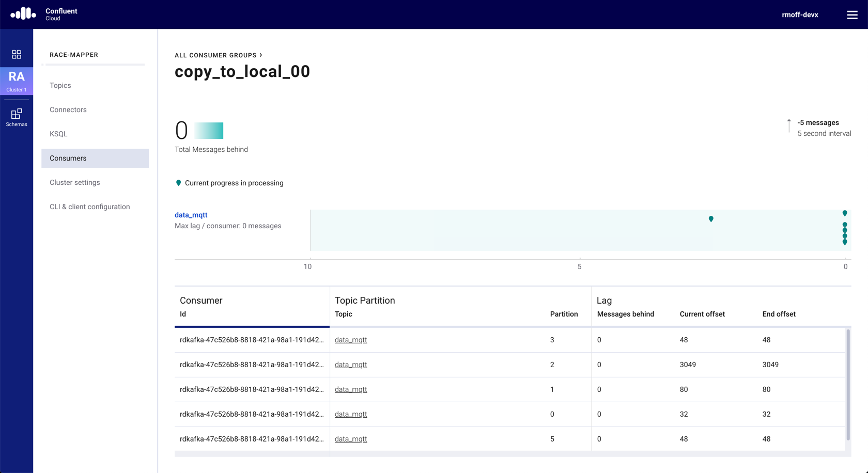Open CLI & client configuration
Image resolution: width=868 pixels, height=473 pixels.
90,207
